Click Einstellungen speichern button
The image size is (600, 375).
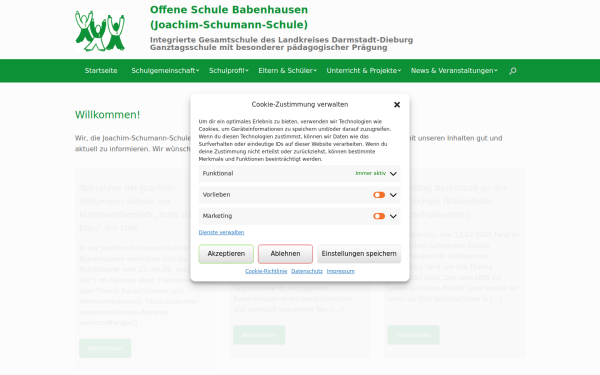[x=359, y=254]
